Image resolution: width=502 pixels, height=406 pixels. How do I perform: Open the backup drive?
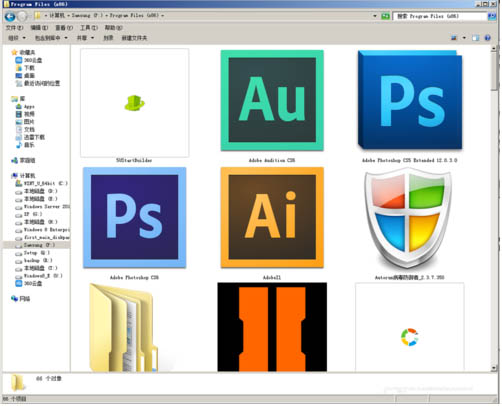click(34, 260)
